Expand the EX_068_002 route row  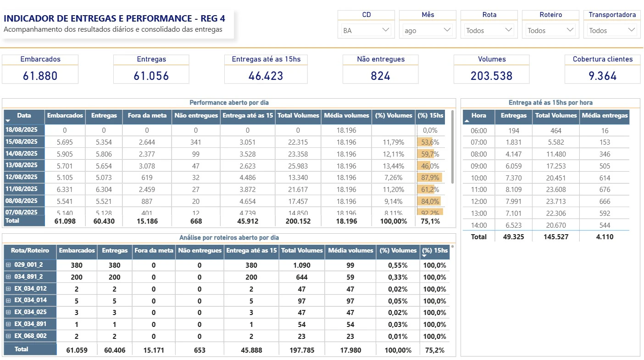(x=8, y=336)
